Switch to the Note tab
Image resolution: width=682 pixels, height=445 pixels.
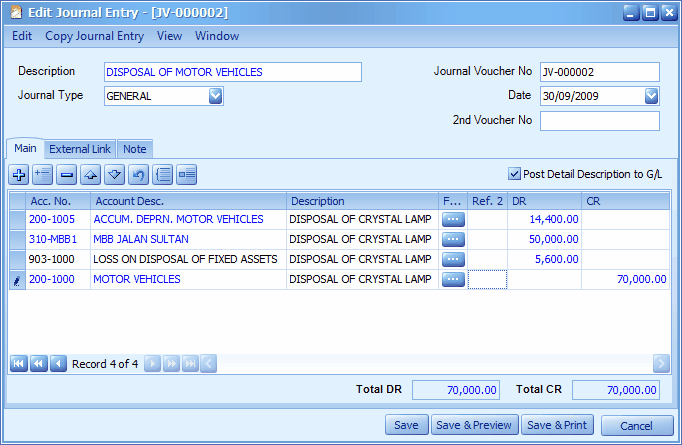point(135,149)
